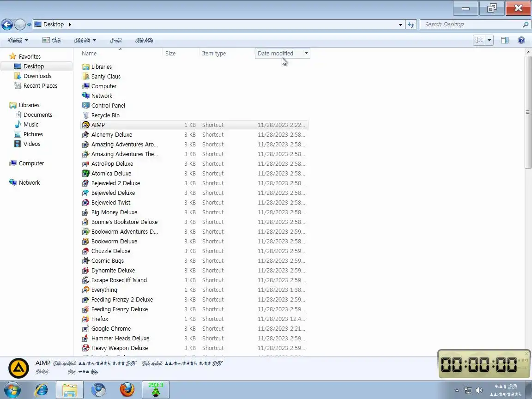Click the Dynomite Deluxe shortcut icon
The height and width of the screenshot is (399, 532).
(x=86, y=271)
